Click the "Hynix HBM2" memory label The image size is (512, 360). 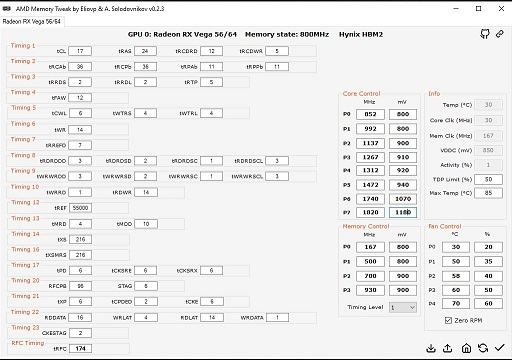click(361, 34)
